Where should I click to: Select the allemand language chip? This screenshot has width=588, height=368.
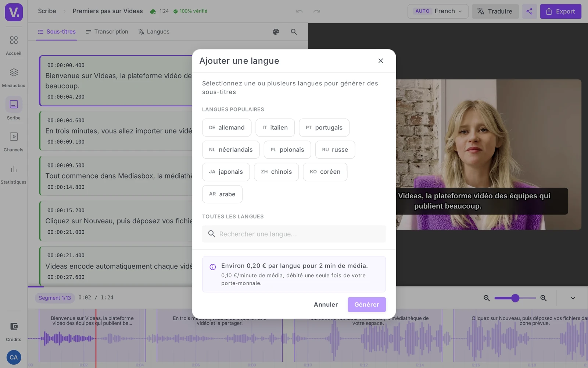point(227,128)
